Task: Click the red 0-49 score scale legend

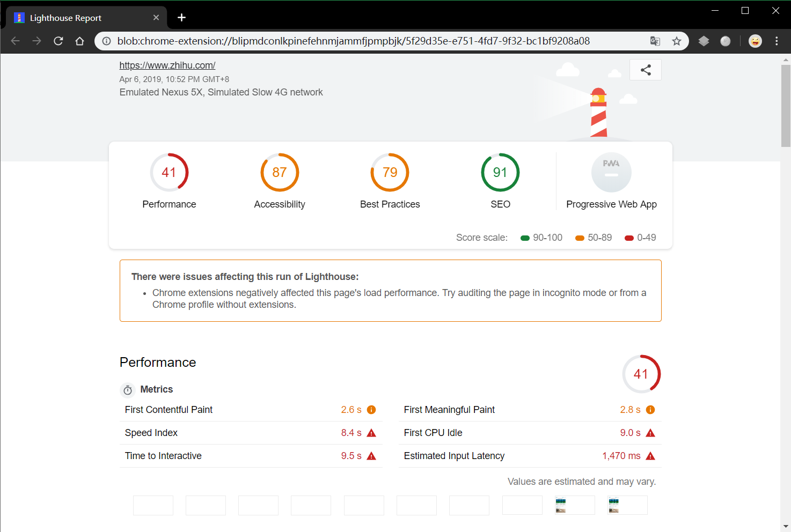Action: [x=640, y=238]
